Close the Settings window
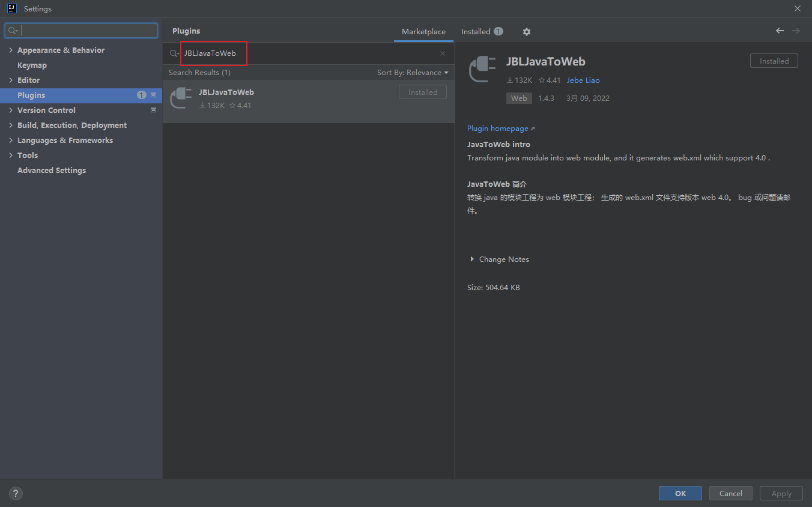812x507 pixels. [x=798, y=8]
